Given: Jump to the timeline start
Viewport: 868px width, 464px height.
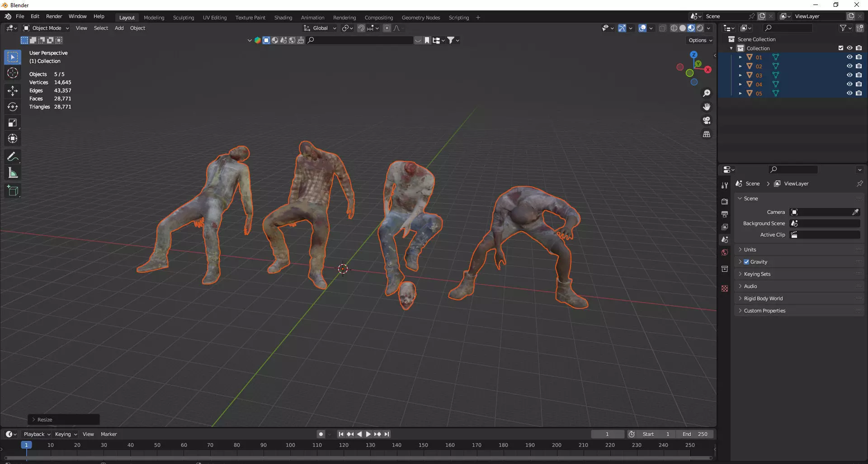Looking at the screenshot, I should pos(341,434).
